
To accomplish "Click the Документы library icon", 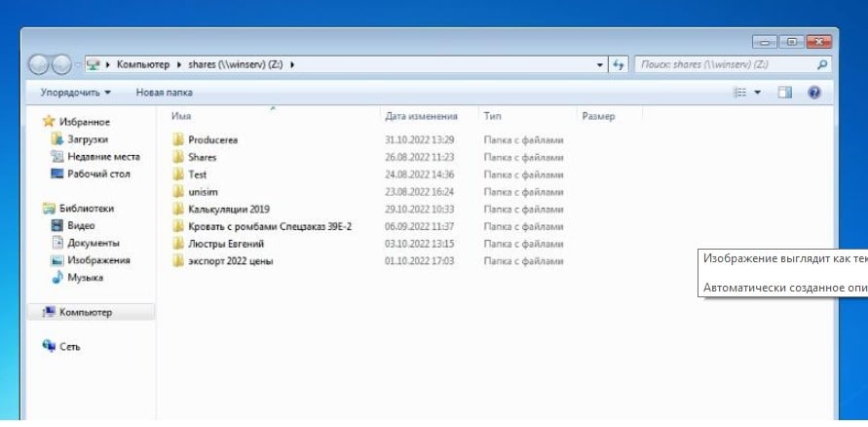I will (57, 243).
